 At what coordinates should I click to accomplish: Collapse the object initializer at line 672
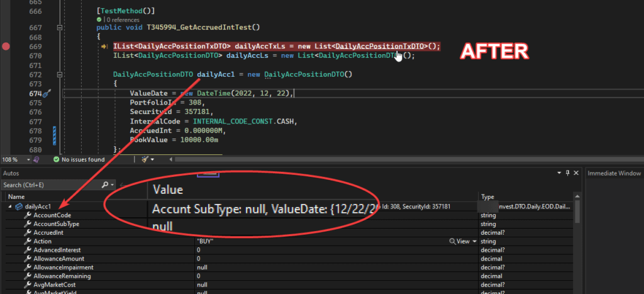[x=60, y=75]
